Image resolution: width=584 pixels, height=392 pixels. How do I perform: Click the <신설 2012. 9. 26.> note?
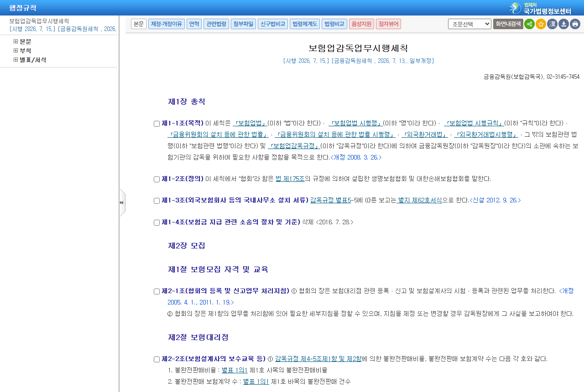coord(495,200)
